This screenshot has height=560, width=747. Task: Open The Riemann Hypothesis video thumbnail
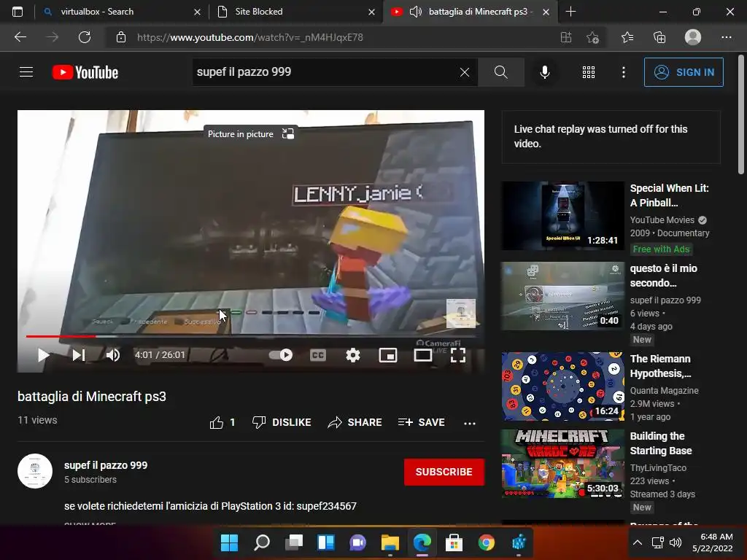562,386
